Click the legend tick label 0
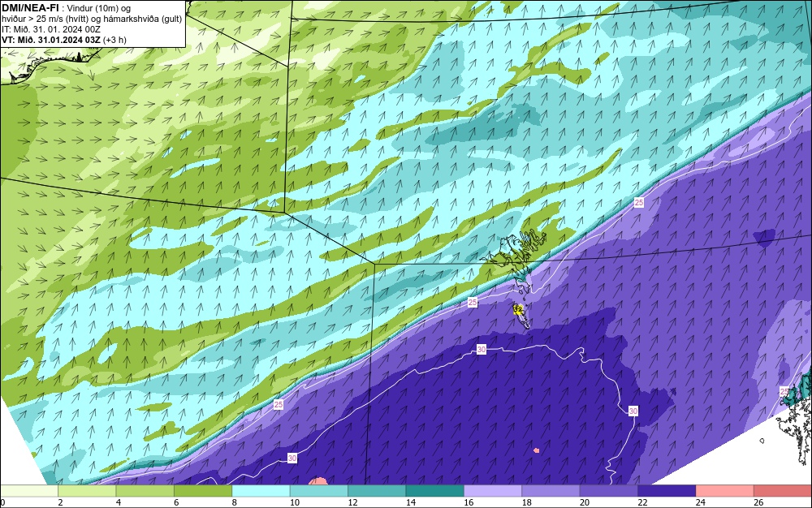 2,502
